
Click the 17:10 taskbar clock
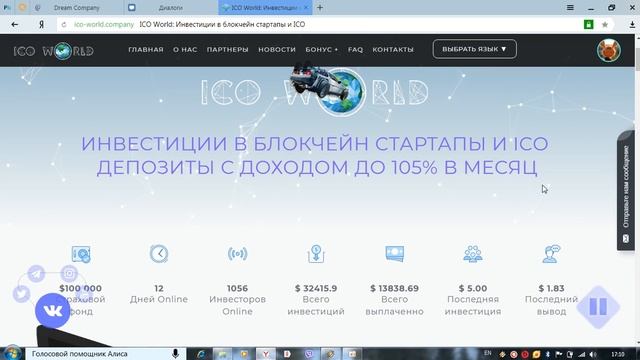[618, 354]
